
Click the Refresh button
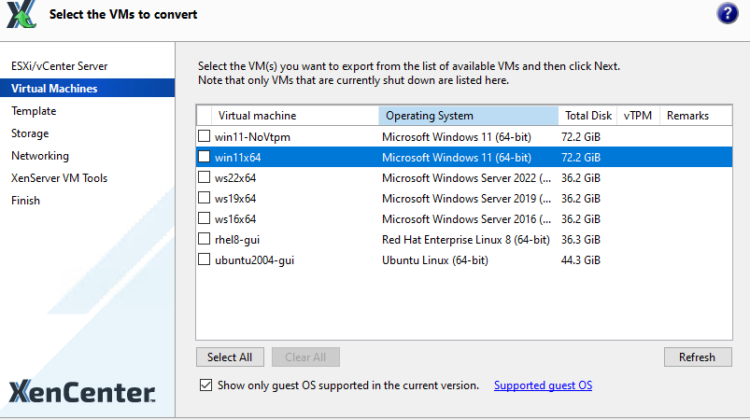coord(697,357)
